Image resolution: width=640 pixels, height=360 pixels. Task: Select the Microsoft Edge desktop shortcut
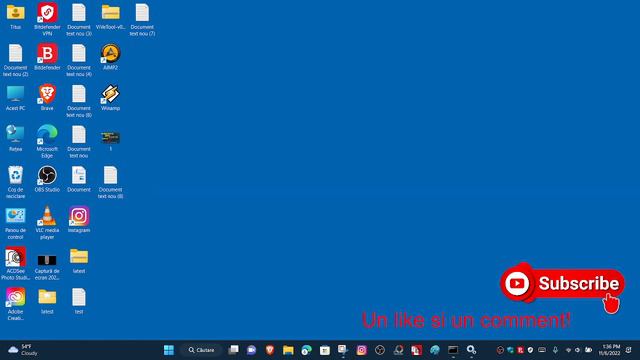pos(47,141)
